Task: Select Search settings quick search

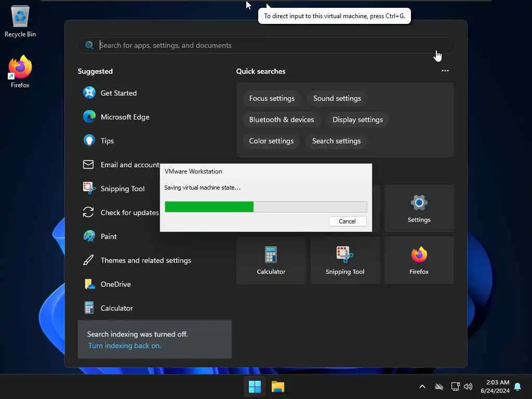Action: point(336,141)
